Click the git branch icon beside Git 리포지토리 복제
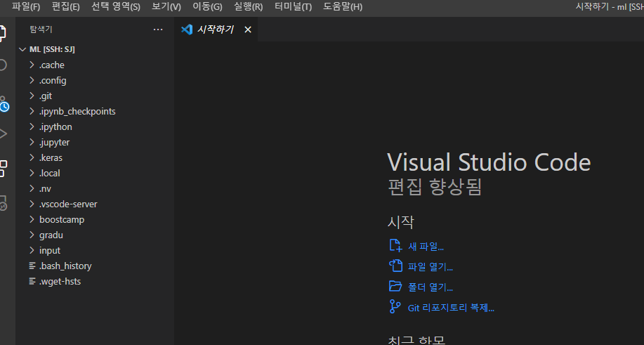 395,306
